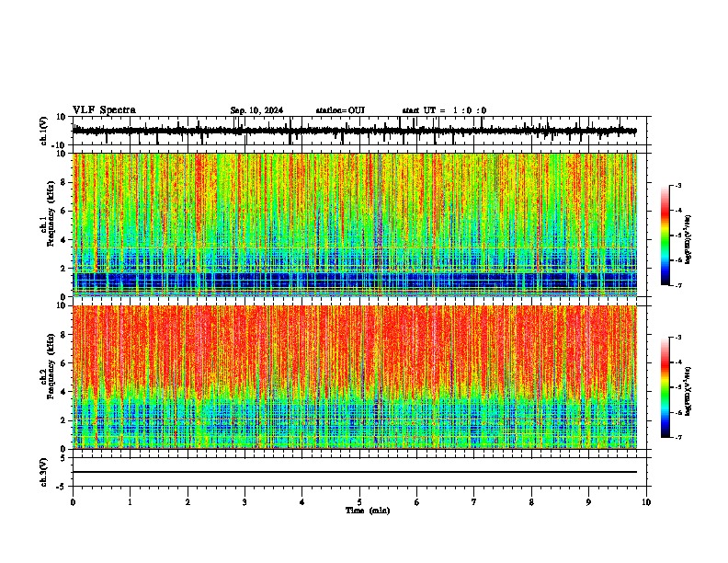Click the "start UT = 1 : 0 : 0" text

[x=444, y=110]
